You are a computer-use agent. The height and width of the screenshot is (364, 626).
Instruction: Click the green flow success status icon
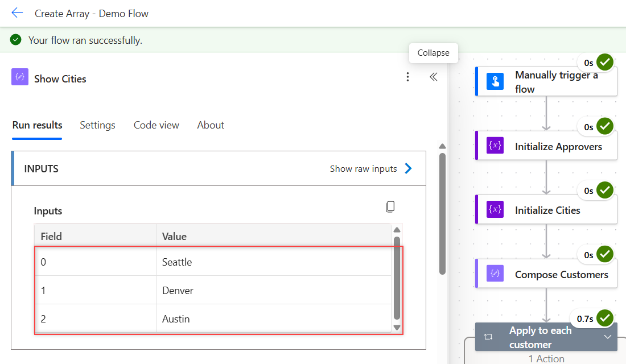tap(15, 40)
